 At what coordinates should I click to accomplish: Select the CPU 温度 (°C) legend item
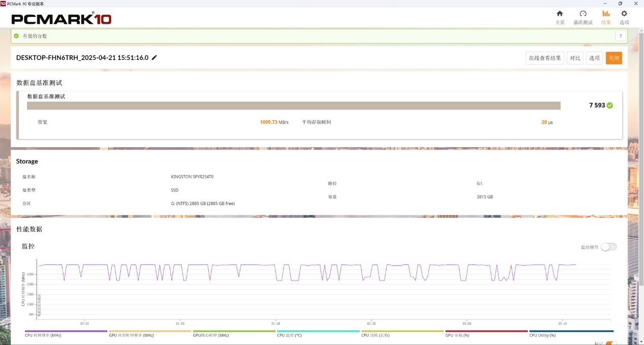318,333
